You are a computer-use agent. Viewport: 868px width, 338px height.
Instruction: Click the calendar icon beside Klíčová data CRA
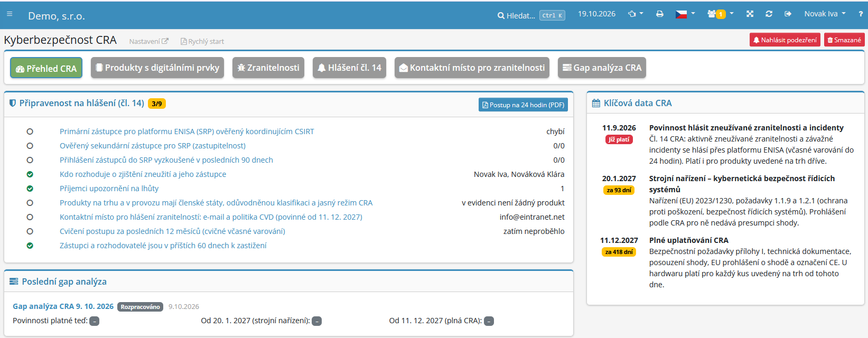(x=596, y=103)
